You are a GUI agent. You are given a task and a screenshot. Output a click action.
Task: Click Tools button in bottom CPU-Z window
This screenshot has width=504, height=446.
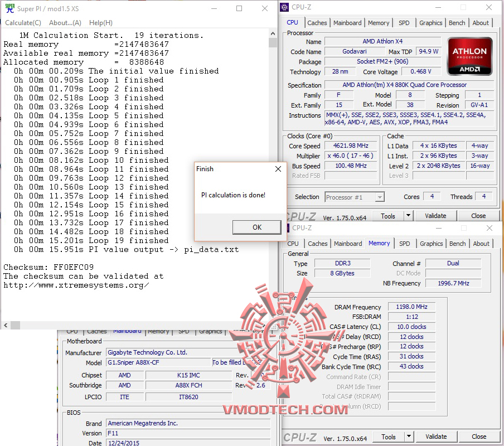pyautogui.click(x=388, y=437)
